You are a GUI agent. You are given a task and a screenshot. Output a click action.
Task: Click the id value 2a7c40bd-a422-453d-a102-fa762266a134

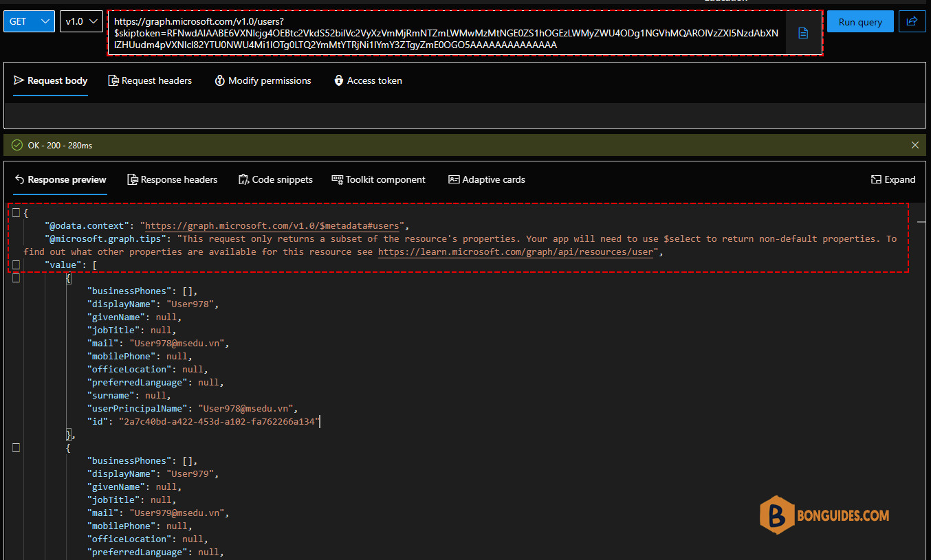coord(219,422)
